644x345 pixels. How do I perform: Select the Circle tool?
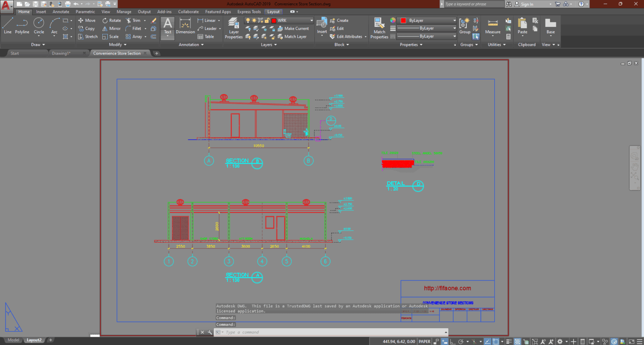[x=39, y=26]
